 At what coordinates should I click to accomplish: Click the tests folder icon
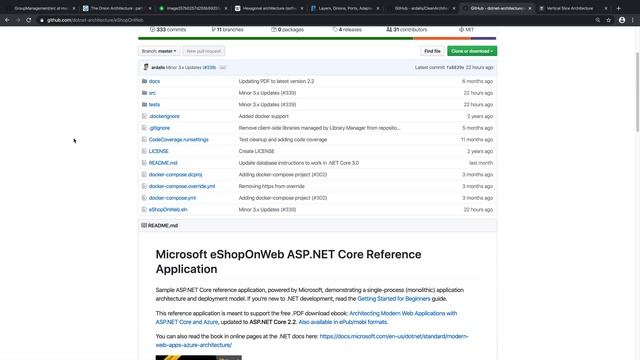point(144,104)
